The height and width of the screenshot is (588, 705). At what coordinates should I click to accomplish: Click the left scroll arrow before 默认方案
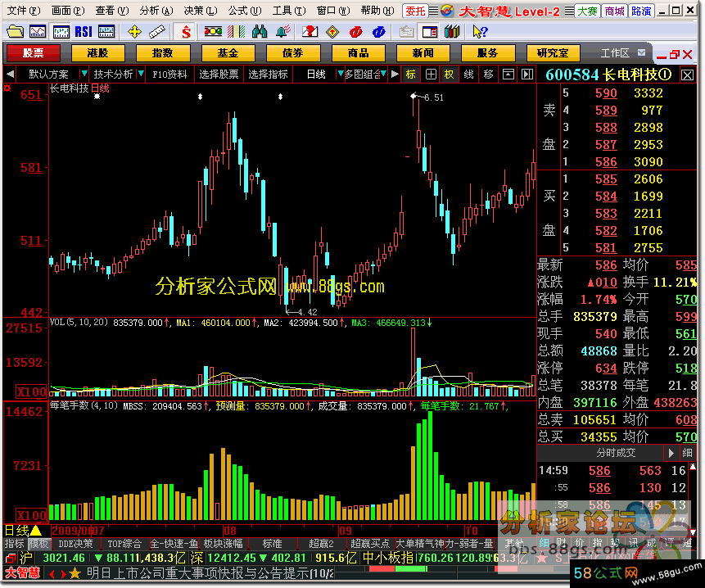coord(10,75)
